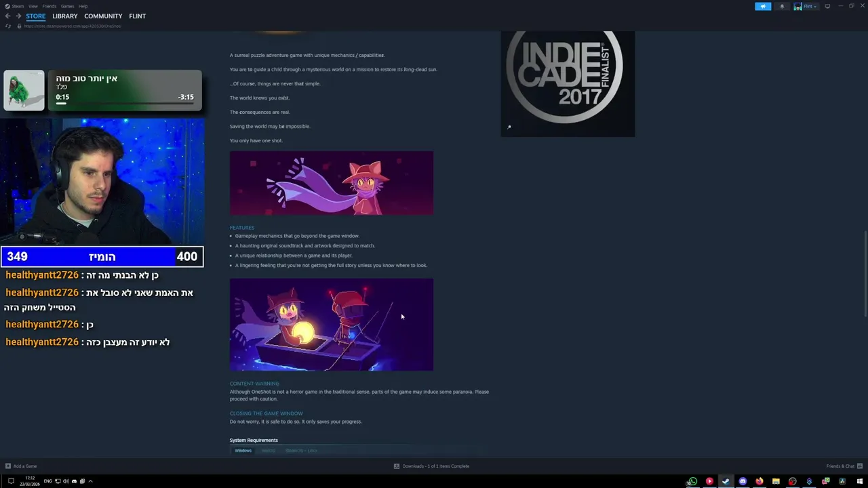Click the taskbar clock showing 17:12
Screen dimensions: 868x488
pyautogui.click(x=30, y=479)
